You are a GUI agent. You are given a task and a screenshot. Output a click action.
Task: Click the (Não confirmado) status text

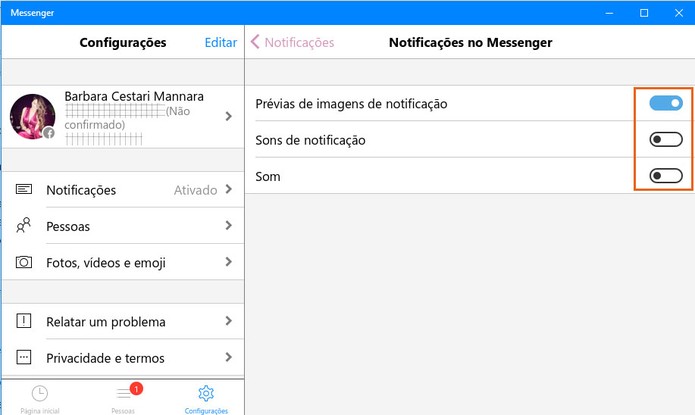[127, 118]
